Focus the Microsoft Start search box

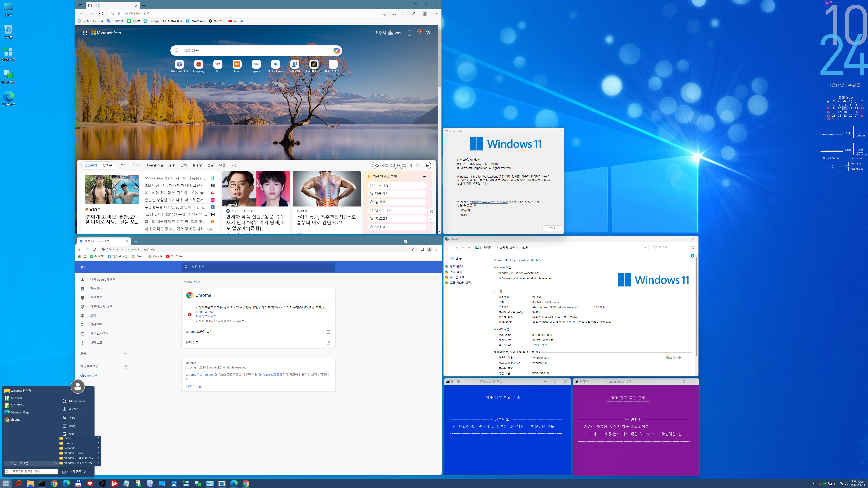point(256,51)
